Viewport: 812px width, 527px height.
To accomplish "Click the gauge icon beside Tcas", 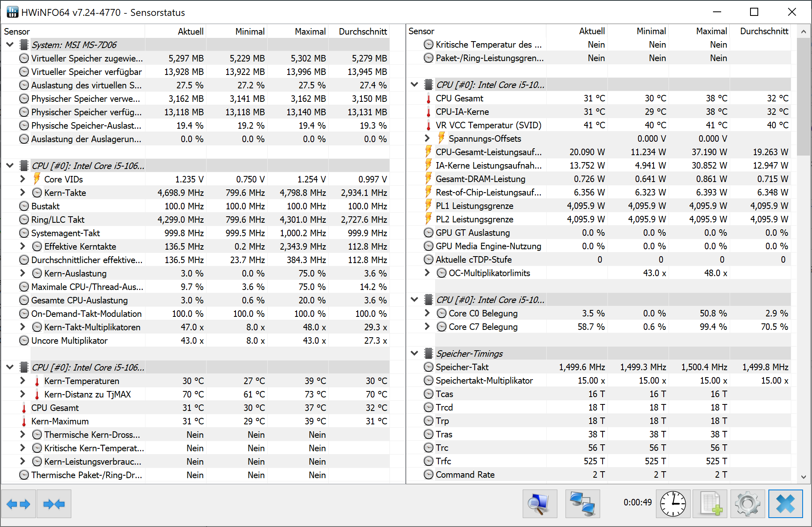I will coord(429,394).
